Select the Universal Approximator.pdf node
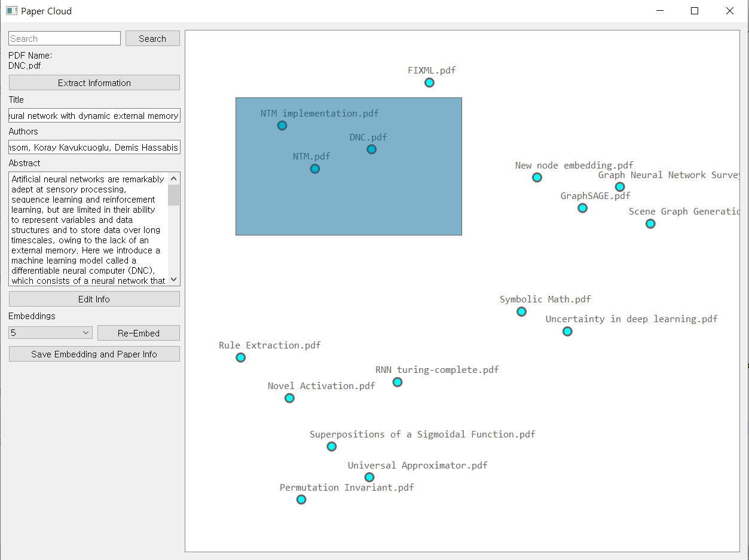Image resolution: width=749 pixels, height=560 pixels. (369, 477)
